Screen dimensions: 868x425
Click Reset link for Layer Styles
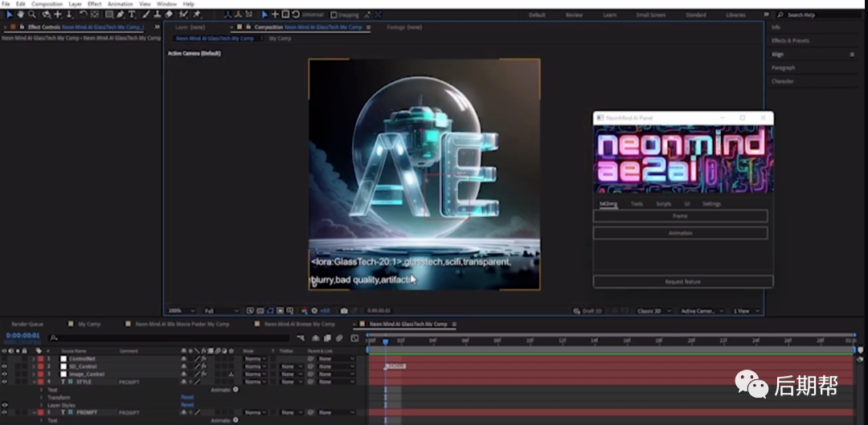[187, 405]
